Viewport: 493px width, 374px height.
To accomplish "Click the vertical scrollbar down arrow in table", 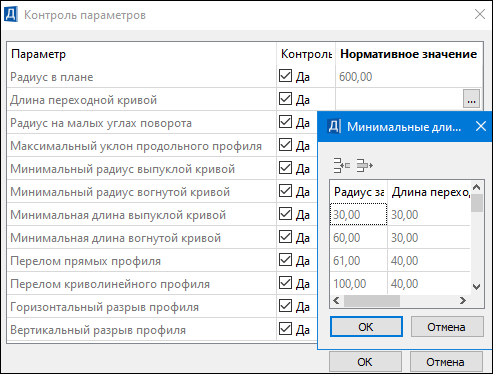I will [477, 287].
